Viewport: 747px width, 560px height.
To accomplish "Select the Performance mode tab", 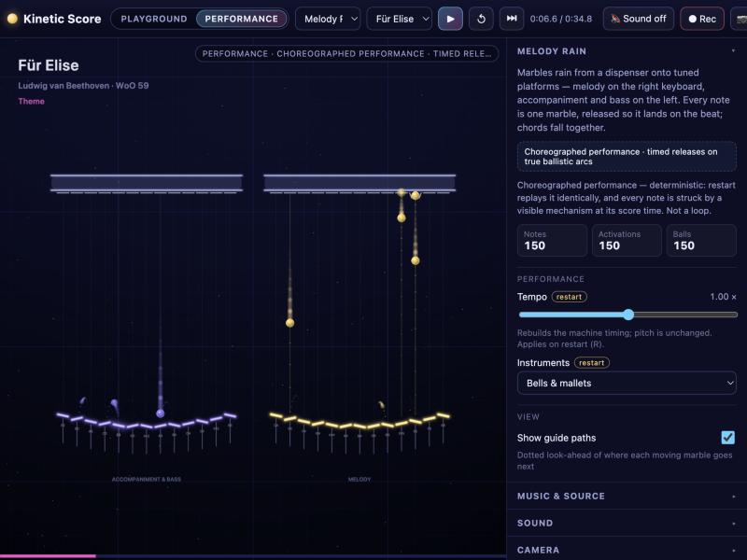I will point(242,19).
